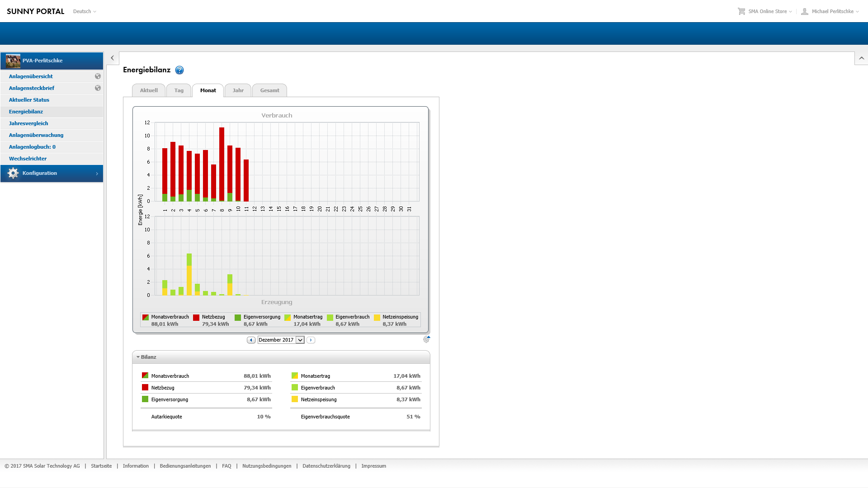Switch to the Tag tab
The width and height of the screenshot is (868, 488).
179,90
